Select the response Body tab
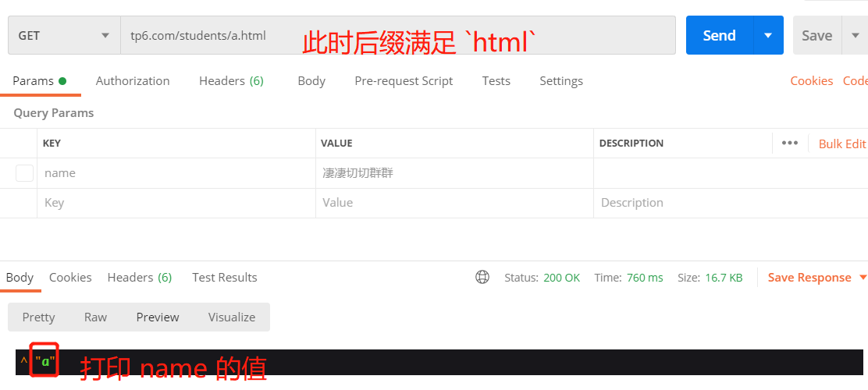The image size is (868, 390). coord(20,277)
